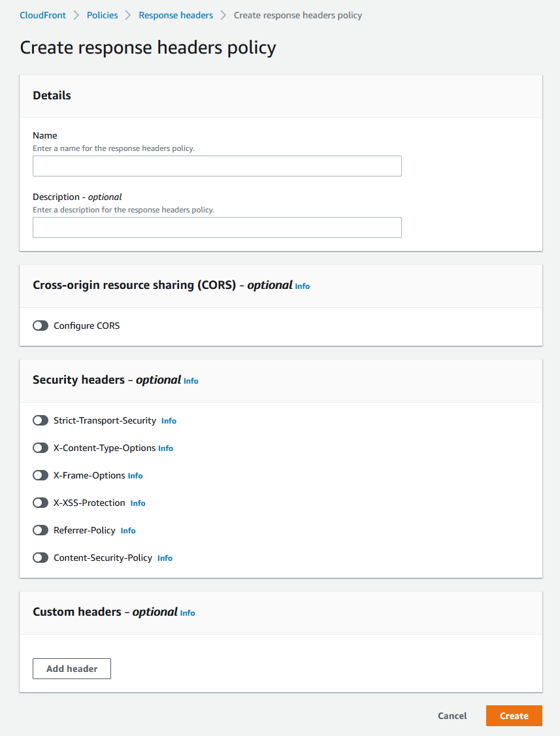This screenshot has width=560, height=736.
Task: Enable the X-Content-Type-Options header
Action: 40,448
